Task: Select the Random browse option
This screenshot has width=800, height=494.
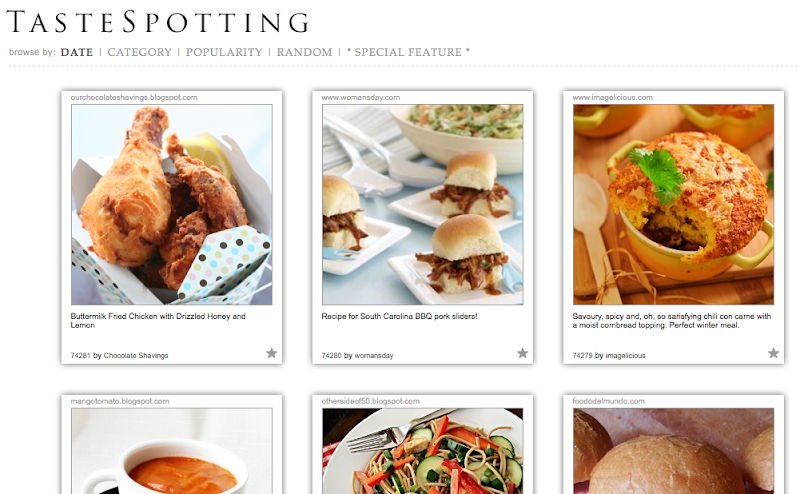Action: pos(304,52)
